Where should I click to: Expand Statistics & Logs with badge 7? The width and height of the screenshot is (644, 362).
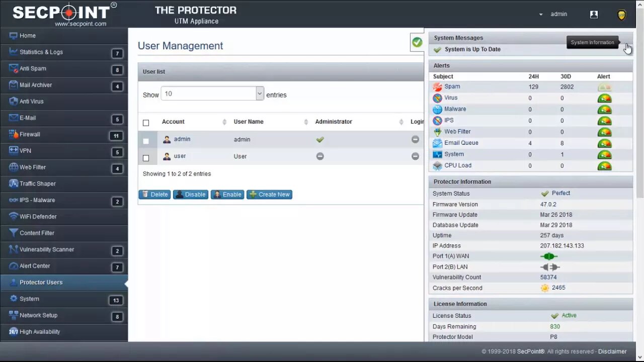pyautogui.click(x=64, y=52)
